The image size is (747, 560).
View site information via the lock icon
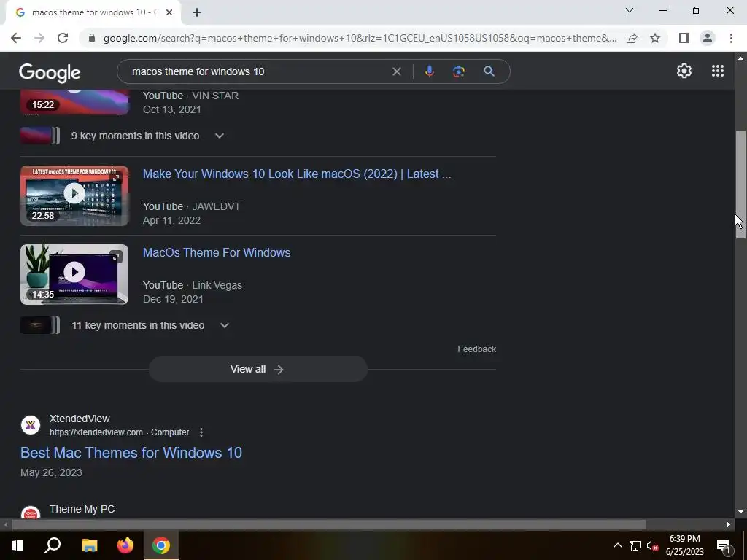[92, 38]
